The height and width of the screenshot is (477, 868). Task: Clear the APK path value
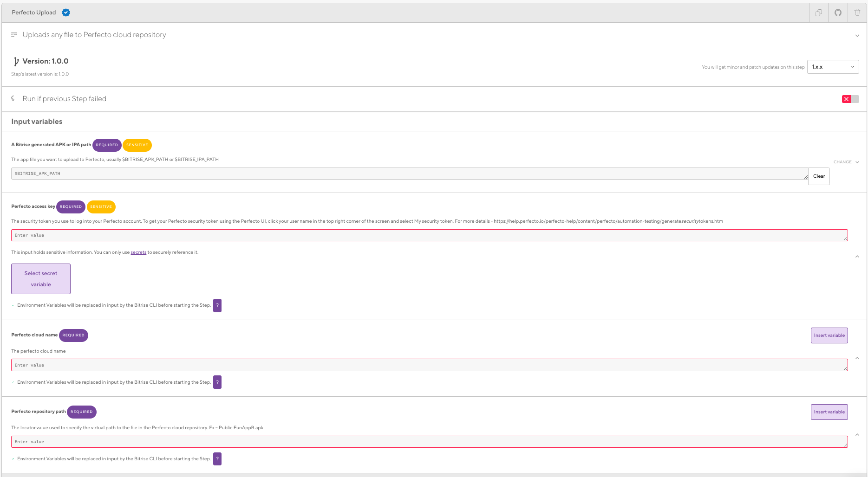[x=819, y=176]
